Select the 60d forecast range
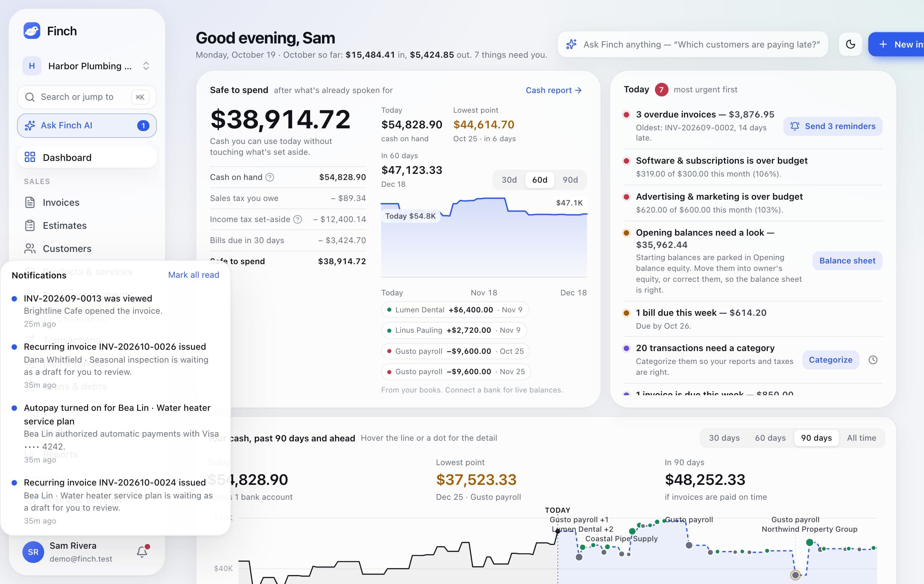The width and height of the screenshot is (924, 584). tap(539, 180)
